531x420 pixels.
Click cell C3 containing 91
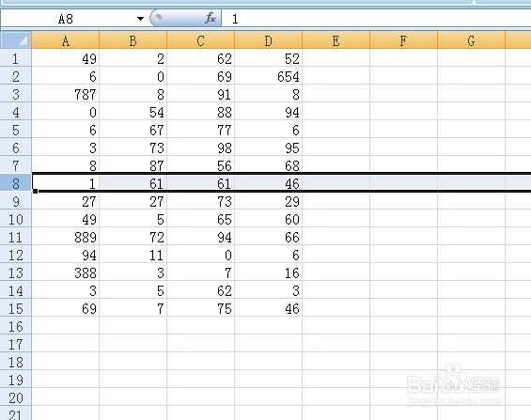click(200, 94)
